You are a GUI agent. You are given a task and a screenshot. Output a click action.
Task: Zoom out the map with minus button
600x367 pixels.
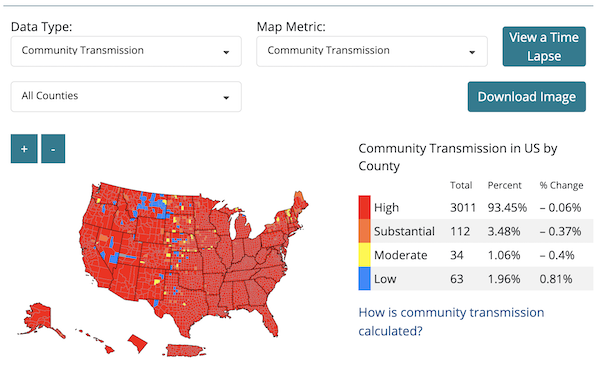[x=53, y=148]
